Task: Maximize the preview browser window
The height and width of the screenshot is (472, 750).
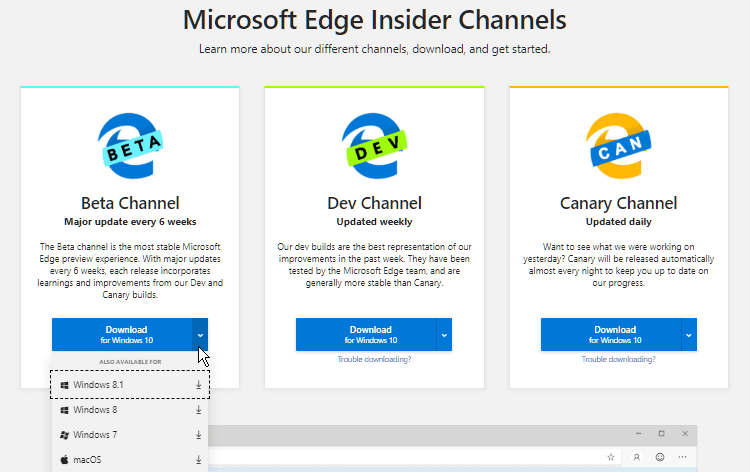Action: [662, 433]
